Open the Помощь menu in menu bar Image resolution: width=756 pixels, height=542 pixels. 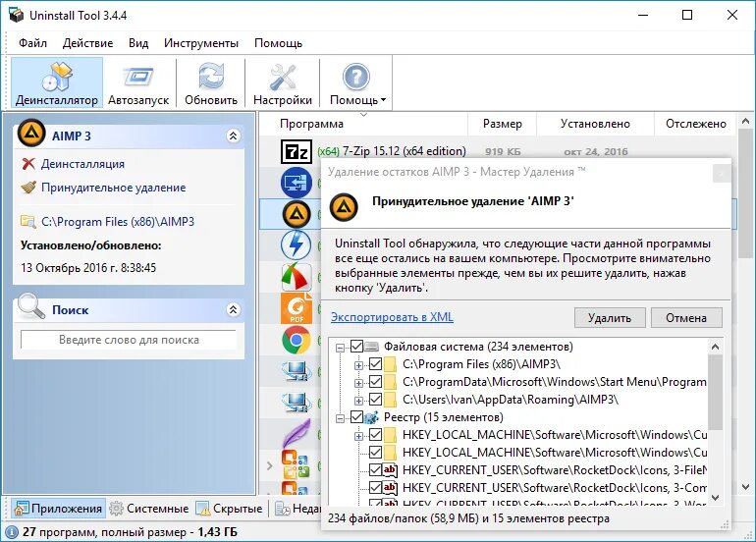(278, 43)
